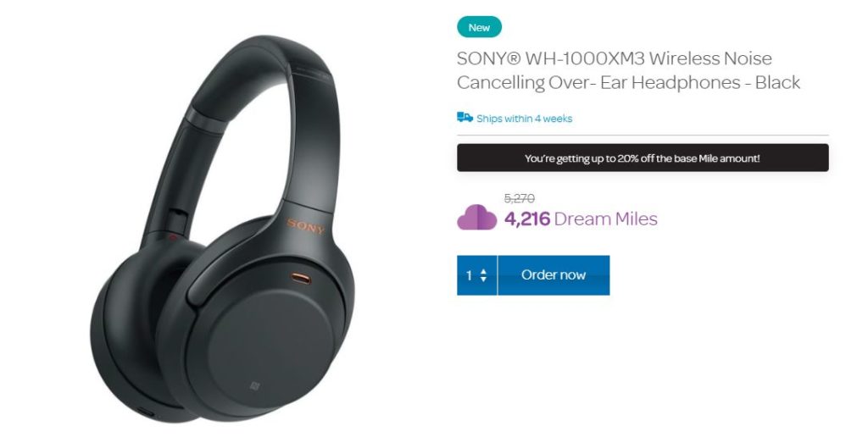Click the "Dream Miles" label text

(x=605, y=219)
